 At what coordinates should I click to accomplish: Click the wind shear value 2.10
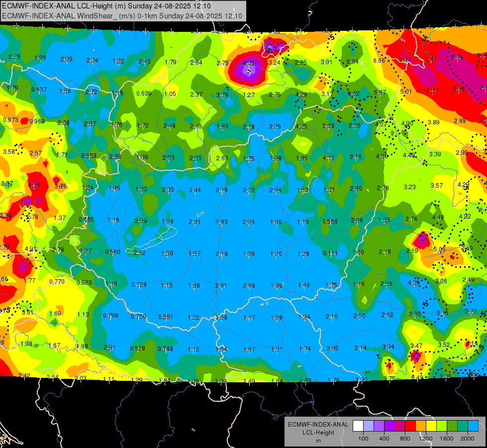(331, 316)
